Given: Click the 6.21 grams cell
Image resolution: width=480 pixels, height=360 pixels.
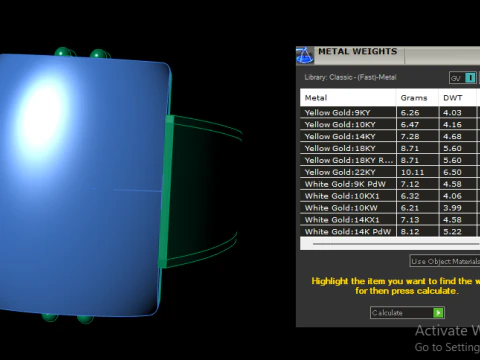Looking at the screenshot, I should (417, 208).
